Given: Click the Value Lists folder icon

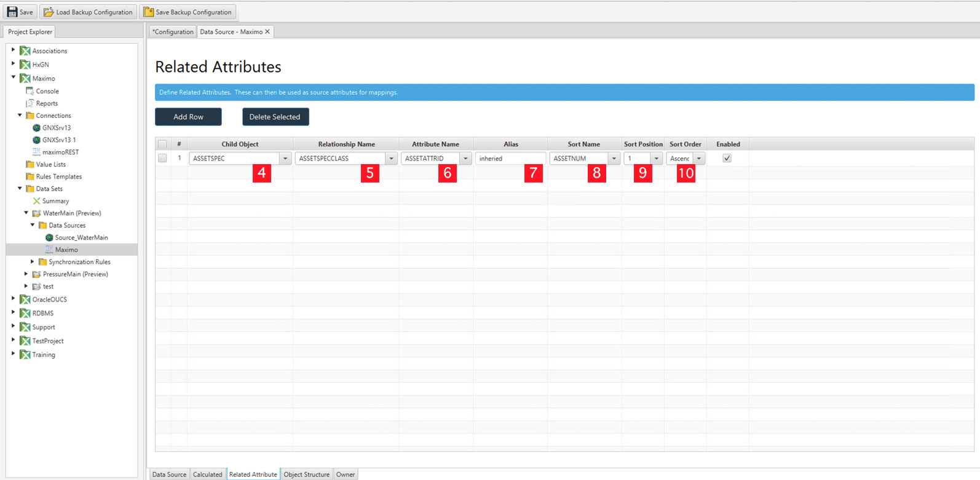Looking at the screenshot, I should click(x=30, y=164).
